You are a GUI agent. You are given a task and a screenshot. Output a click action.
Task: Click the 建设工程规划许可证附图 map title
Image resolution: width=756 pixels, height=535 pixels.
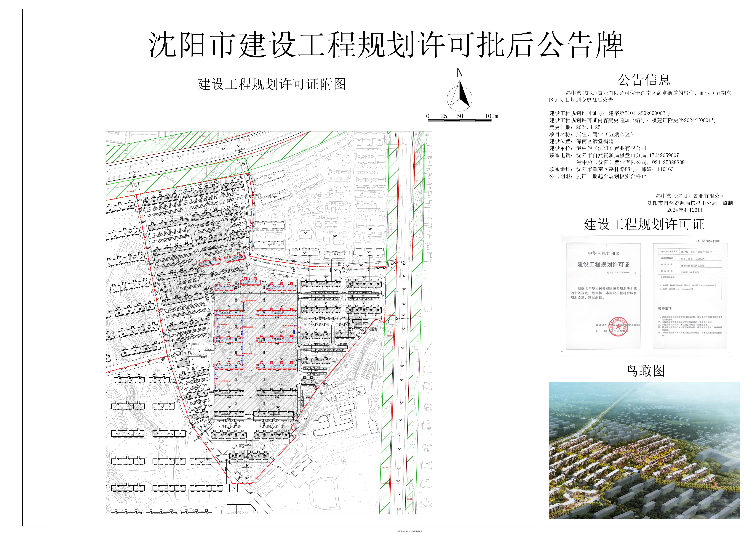tap(272, 84)
